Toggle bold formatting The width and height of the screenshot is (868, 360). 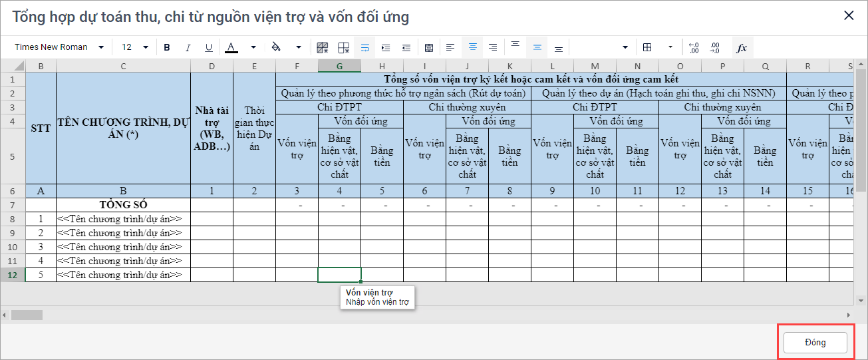167,47
